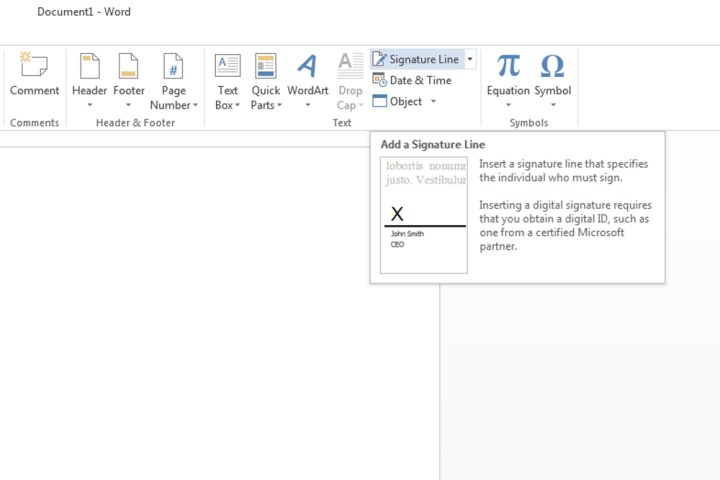Click the 'Symbols' group label
The image size is (720, 480).
pyautogui.click(x=529, y=123)
